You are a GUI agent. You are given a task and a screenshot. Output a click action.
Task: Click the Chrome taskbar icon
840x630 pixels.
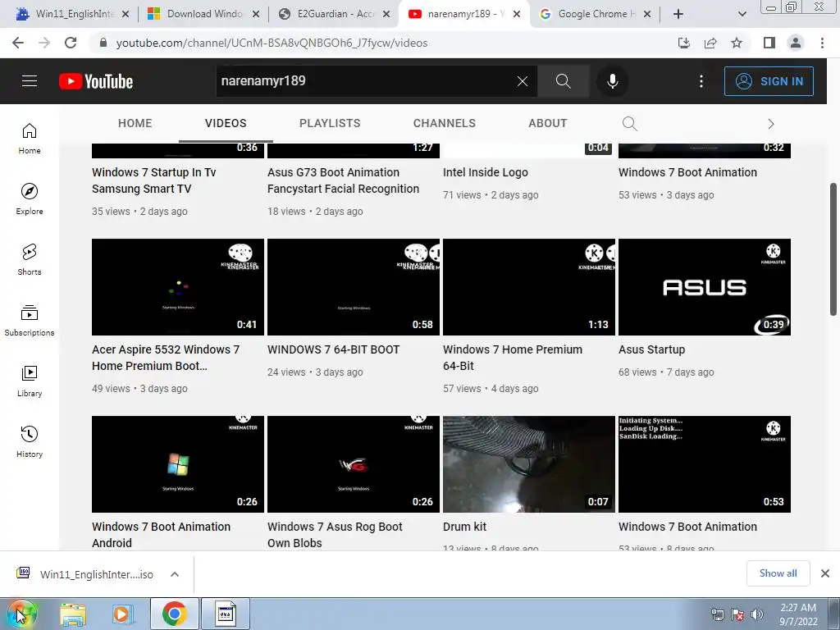[174, 614]
